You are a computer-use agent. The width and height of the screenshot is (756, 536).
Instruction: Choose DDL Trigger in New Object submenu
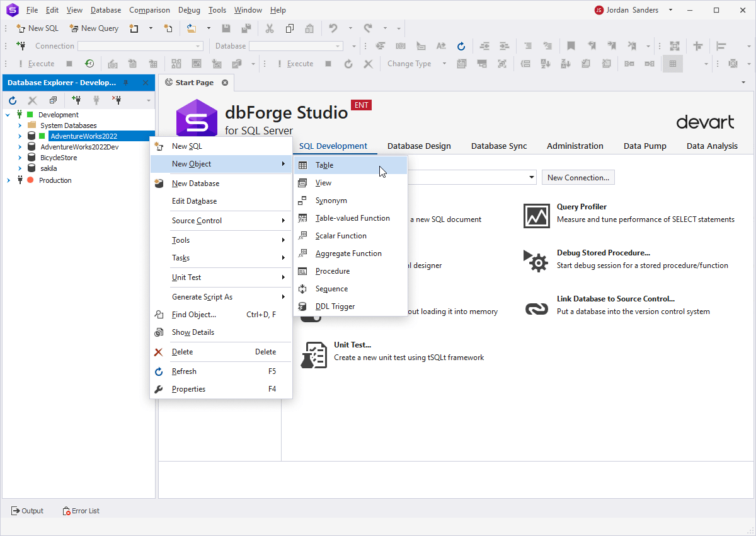pos(335,306)
